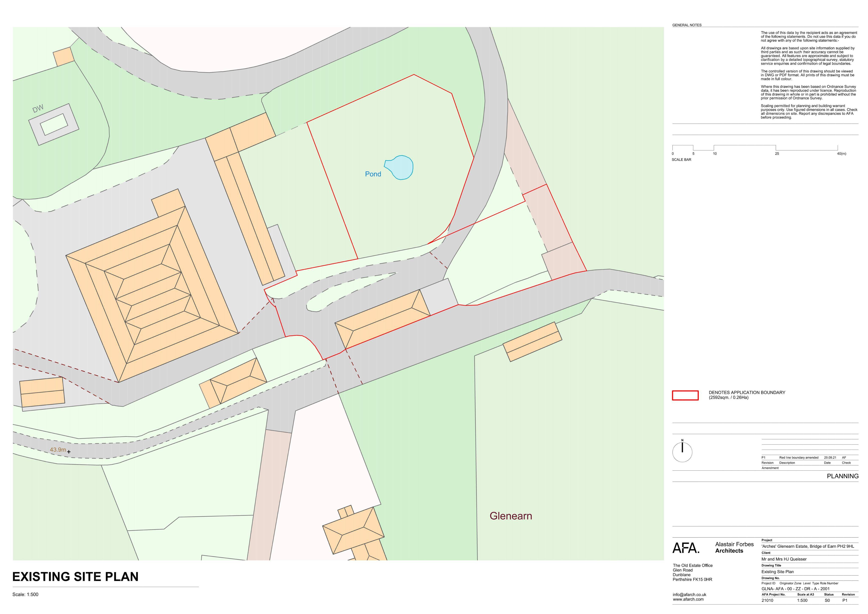
Task: Click 'The Old Estate Office' address line
Action: 693,566
